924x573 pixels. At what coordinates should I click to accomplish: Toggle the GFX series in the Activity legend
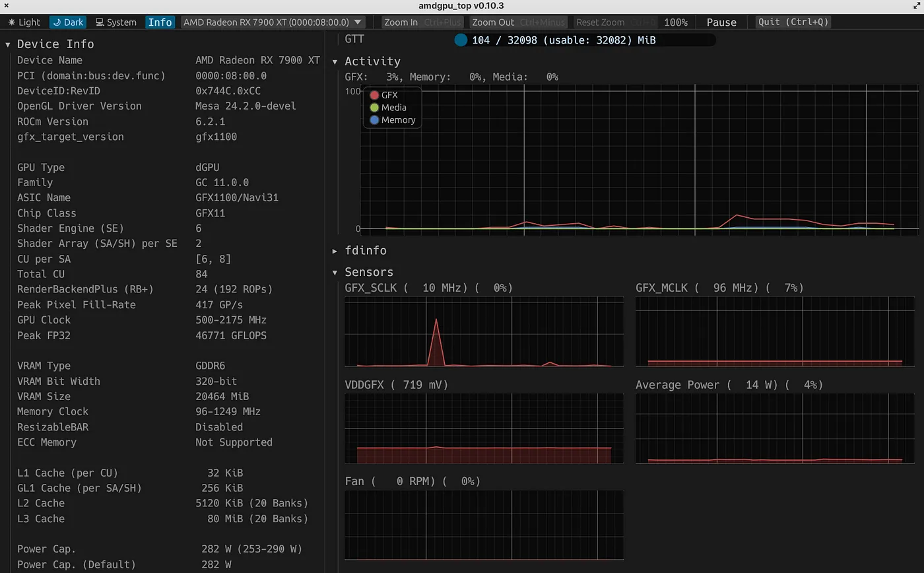(383, 95)
